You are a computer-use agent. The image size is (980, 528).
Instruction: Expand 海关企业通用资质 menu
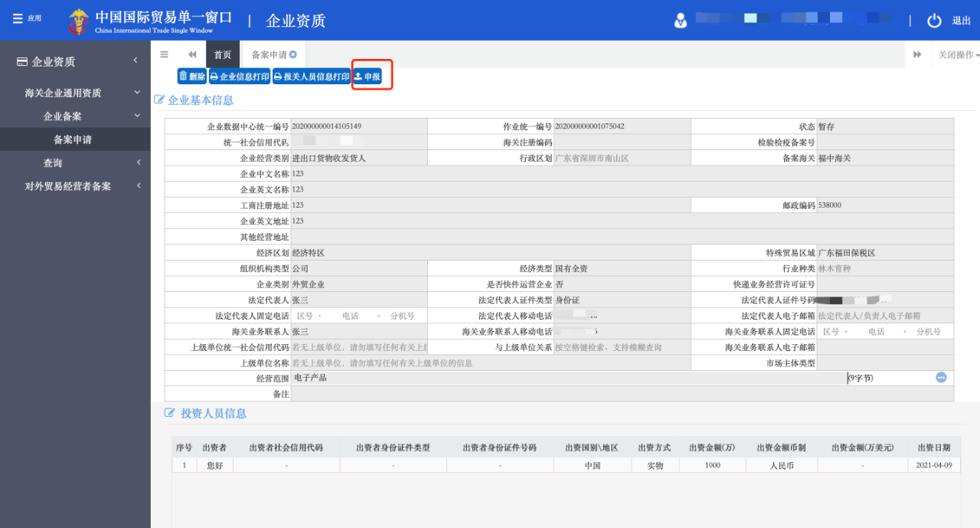click(x=75, y=93)
